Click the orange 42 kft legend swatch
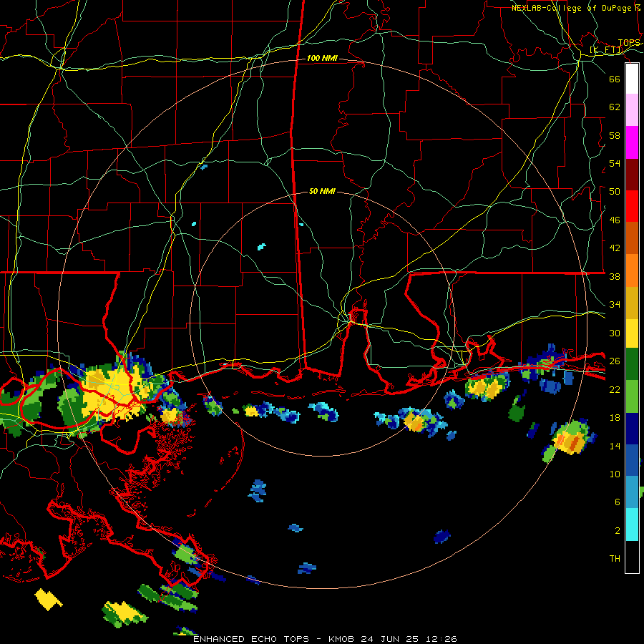Image resolution: width=644 pixels, height=644 pixels. (x=632, y=270)
